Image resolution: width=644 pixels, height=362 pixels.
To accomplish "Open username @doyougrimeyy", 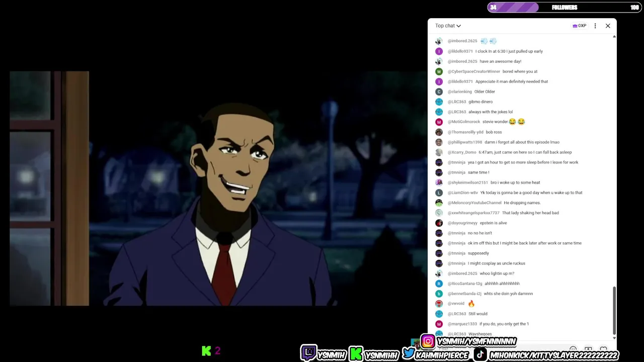I will pyautogui.click(x=462, y=223).
